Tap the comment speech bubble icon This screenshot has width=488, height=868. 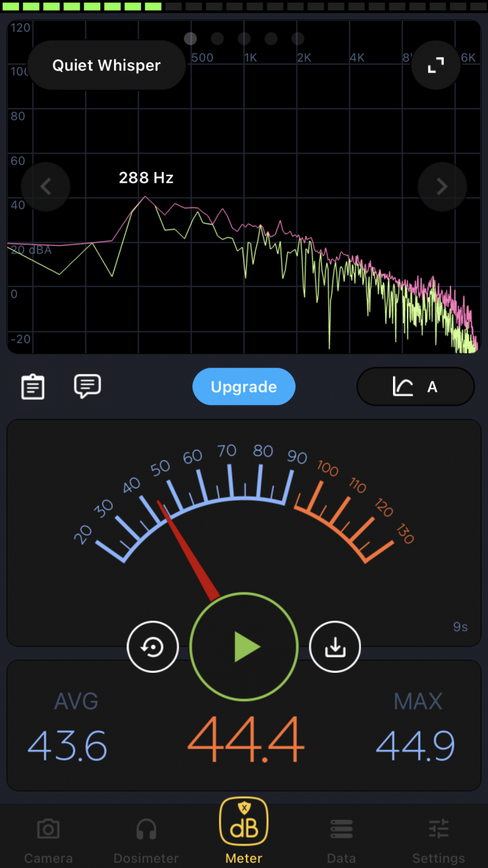pyautogui.click(x=87, y=386)
